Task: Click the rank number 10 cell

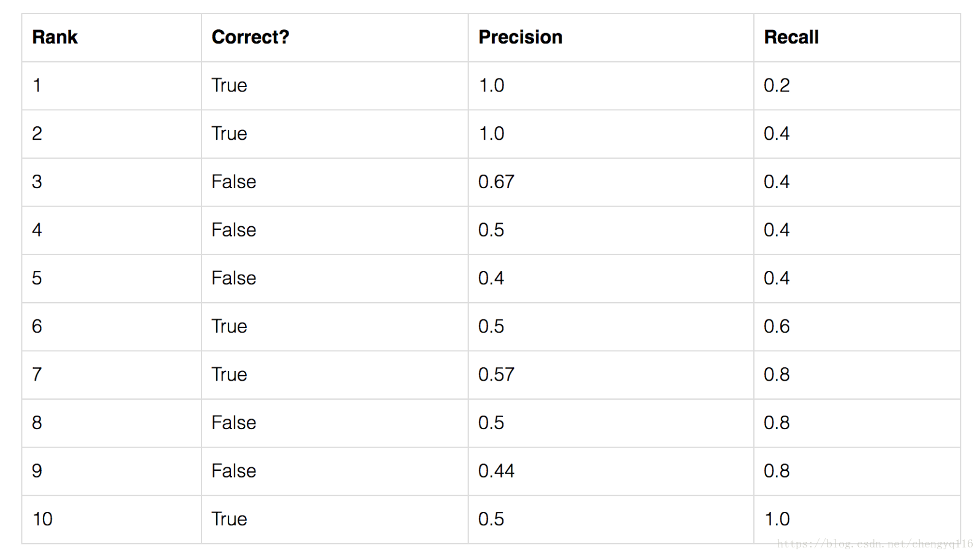Action: [x=42, y=519]
